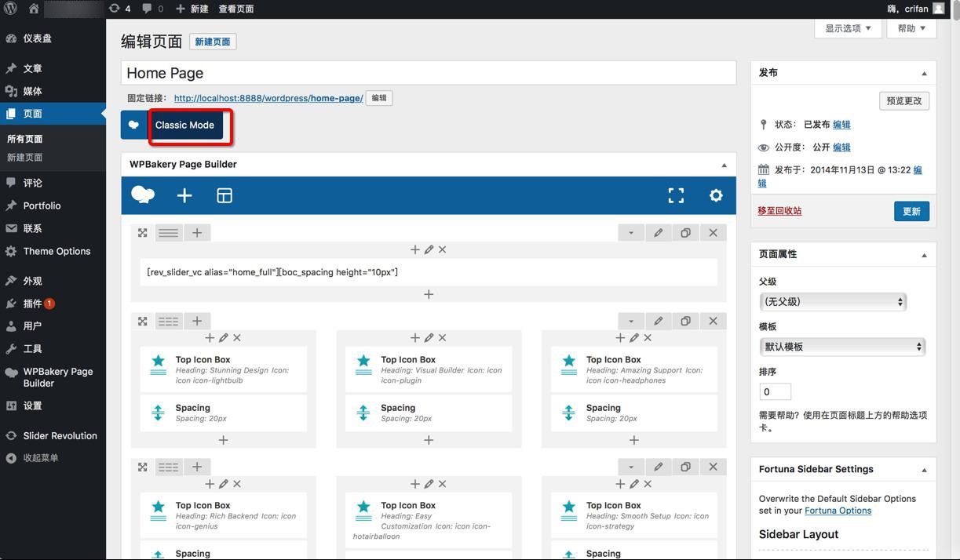Click 查看页面 in admin bar
This screenshot has width=960, height=560.
236,9
